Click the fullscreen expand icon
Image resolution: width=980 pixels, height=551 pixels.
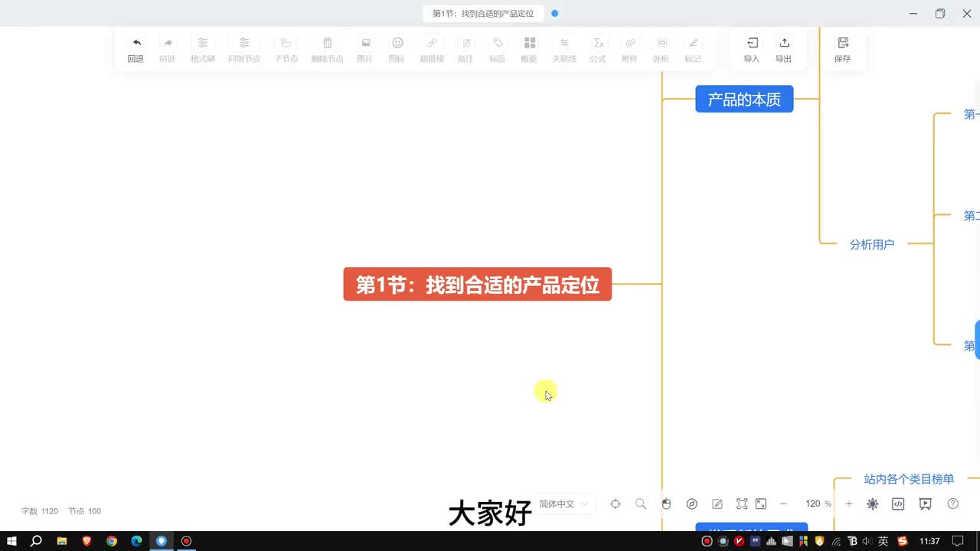[x=761, y=504]
